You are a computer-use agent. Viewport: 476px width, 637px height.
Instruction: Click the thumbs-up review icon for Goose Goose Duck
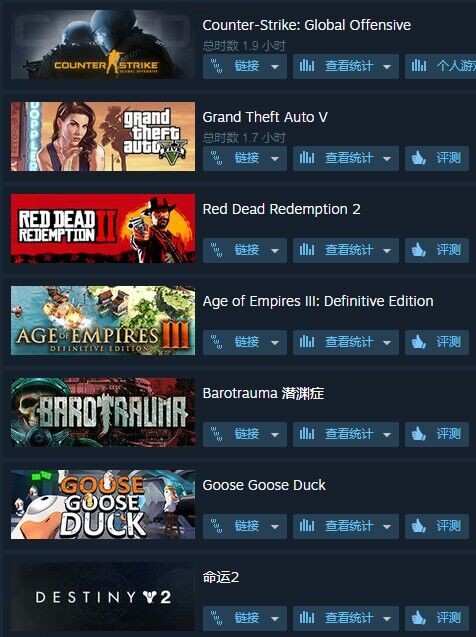pyautogui.click(x=419, y=526)
